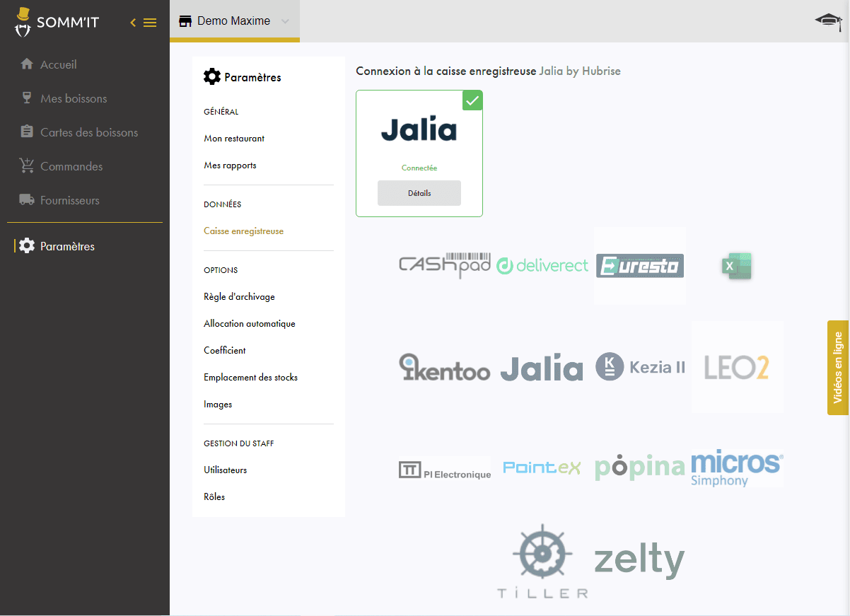Select the deliverect integration logo
Image resolution: width=850 pixels, height=616 pixels.
[542, 266]
